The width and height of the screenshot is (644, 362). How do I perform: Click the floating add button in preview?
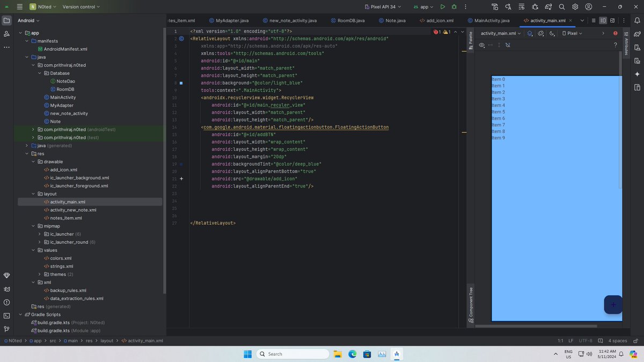613,305
